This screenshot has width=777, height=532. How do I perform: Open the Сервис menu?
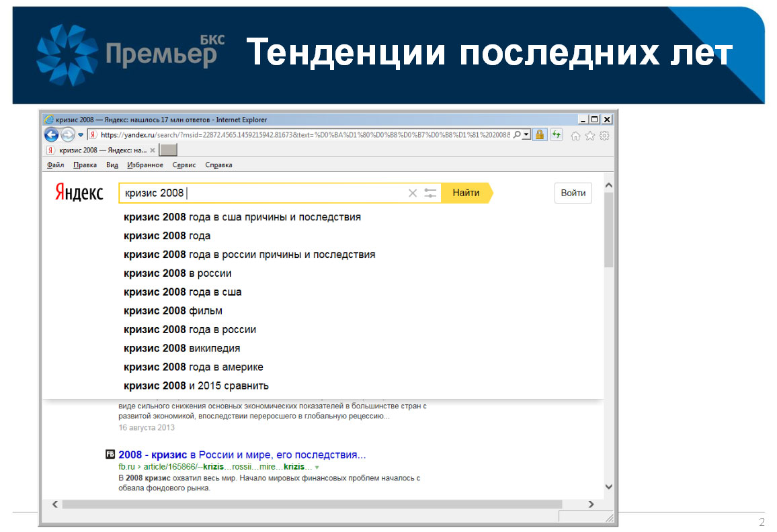[x=184, y=165]
